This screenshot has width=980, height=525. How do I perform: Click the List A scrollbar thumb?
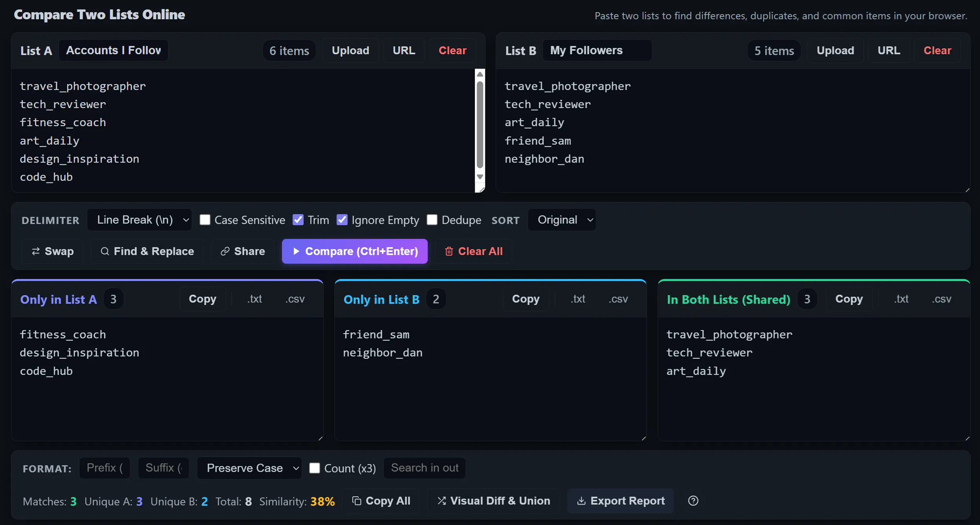(x=480, y=125)
